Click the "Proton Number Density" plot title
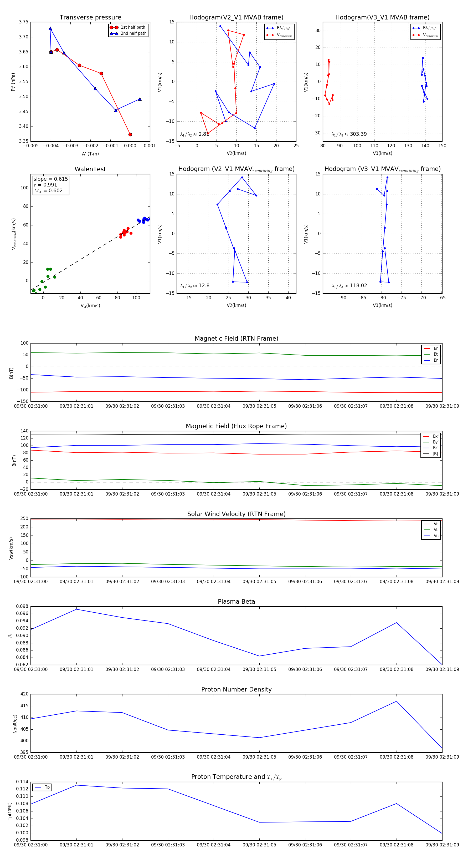 236,689
